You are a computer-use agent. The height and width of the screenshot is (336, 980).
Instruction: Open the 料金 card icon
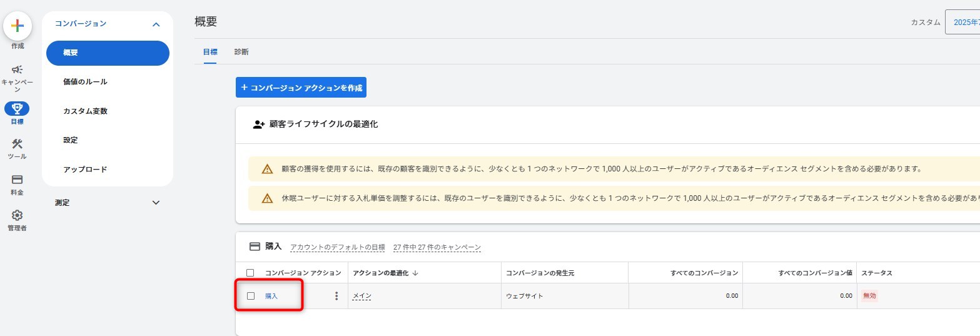pyautogui.click(x=18, y=180)
